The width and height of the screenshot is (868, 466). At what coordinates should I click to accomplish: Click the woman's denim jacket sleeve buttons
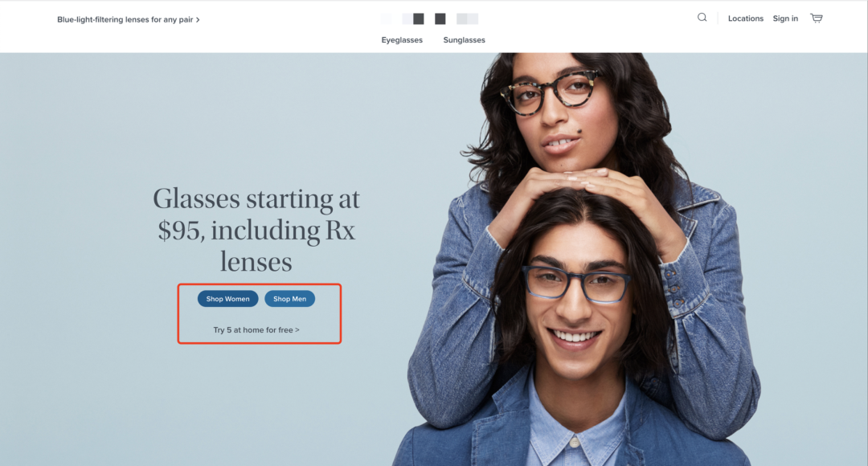coord(674,289)
